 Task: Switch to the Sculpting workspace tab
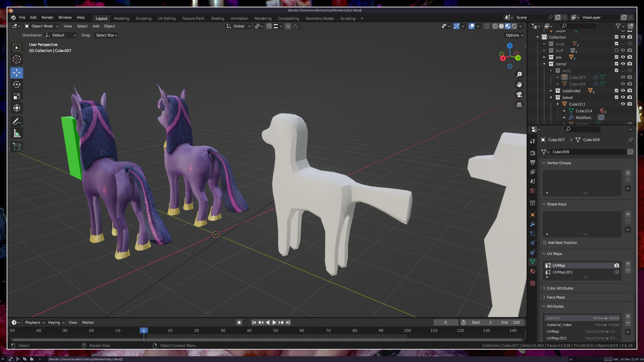point(143,18)
